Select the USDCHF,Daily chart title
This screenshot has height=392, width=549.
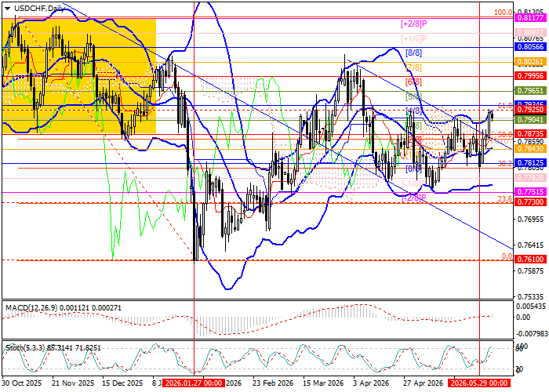pos(38,9)
